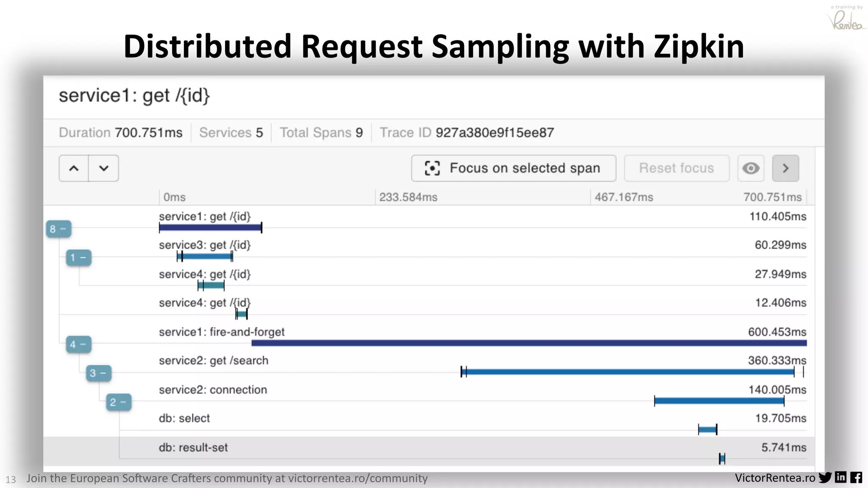Screen dimensions: 868x488
Task: Click the 5.741ms duration value
Action: 784,448
